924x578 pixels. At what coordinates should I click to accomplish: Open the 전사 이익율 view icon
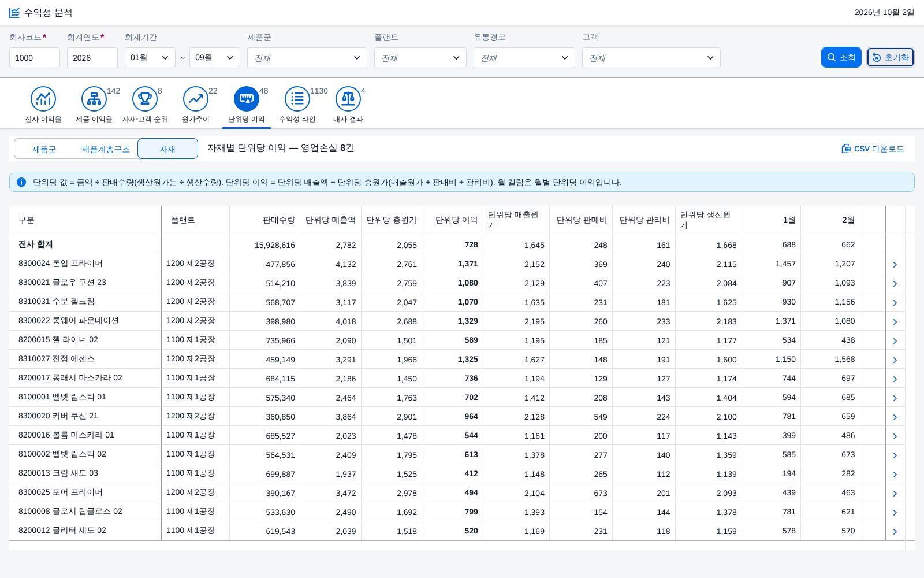(43, 99)
